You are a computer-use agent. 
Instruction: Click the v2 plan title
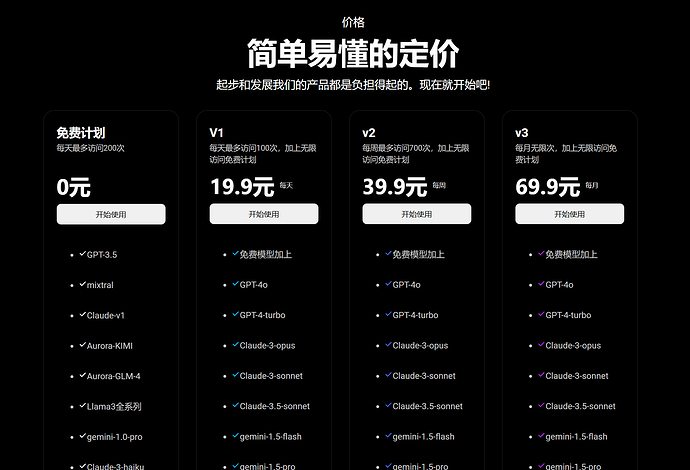(369, 132)
